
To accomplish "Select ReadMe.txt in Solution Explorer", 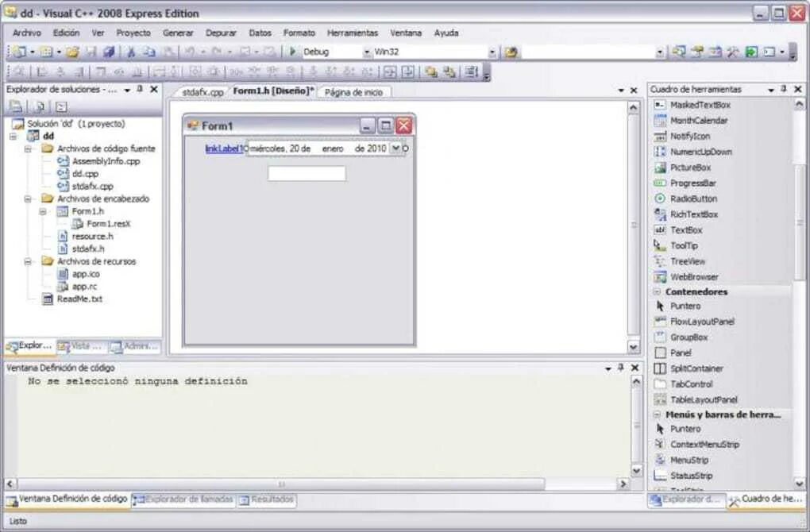I will [x=79, y=299].
